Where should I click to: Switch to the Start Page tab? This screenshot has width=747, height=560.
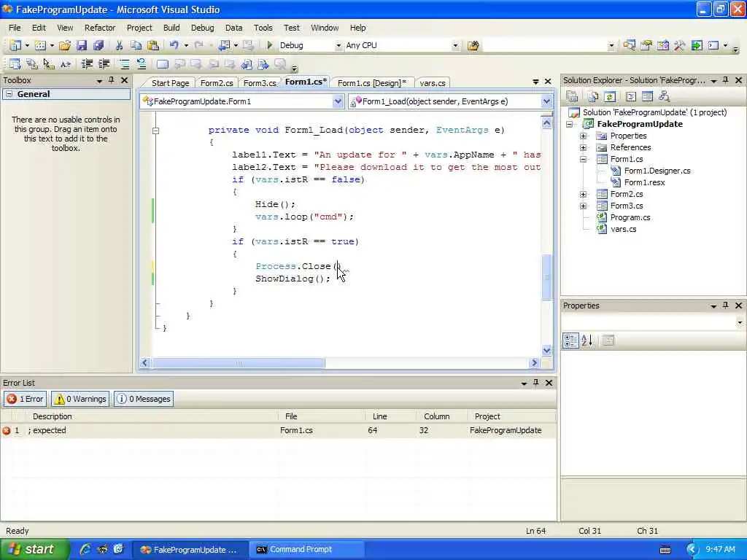click(170, 83)
